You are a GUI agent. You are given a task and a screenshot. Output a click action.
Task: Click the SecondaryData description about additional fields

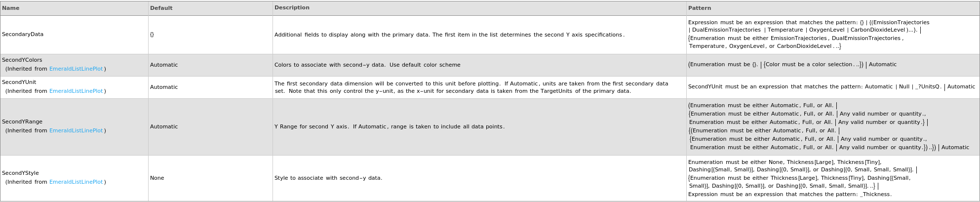click(x=449, y=35)
